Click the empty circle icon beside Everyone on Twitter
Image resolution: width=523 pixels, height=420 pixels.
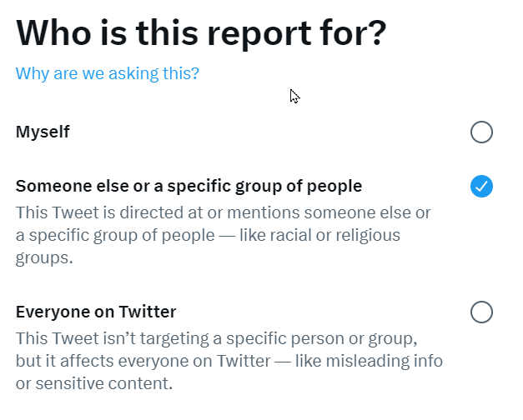481,312
